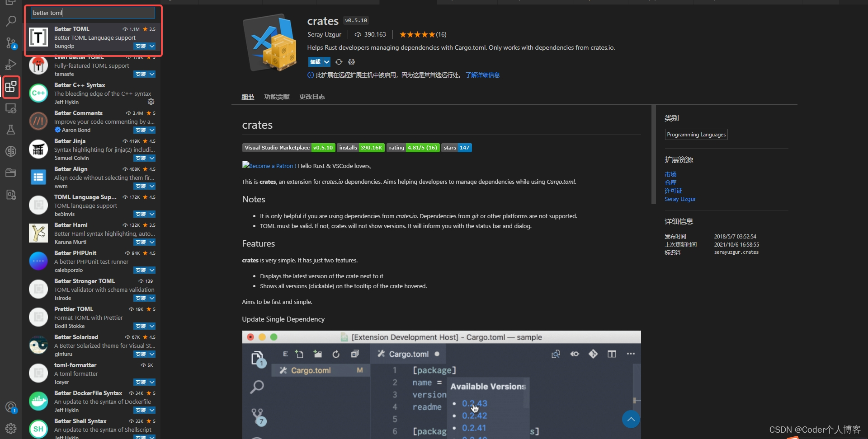Image resolution: width=868 pixels, height=439 pixels.
Task: Switch to the 更改日志 tab
Action: (311, 96)
